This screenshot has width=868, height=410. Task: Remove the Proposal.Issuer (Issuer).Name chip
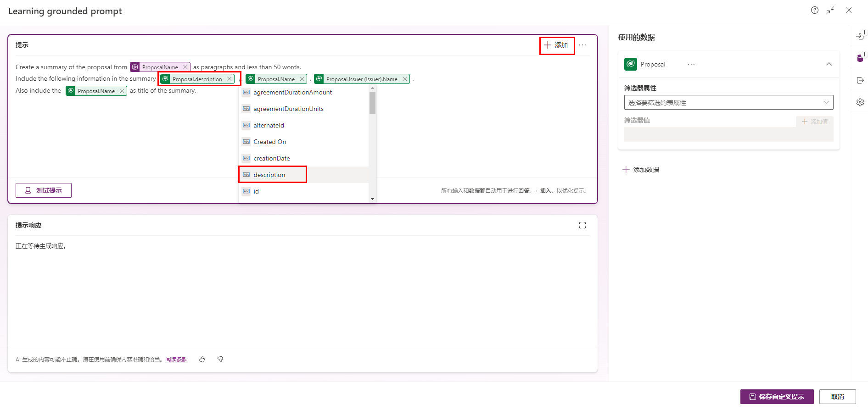click(405, 79)
